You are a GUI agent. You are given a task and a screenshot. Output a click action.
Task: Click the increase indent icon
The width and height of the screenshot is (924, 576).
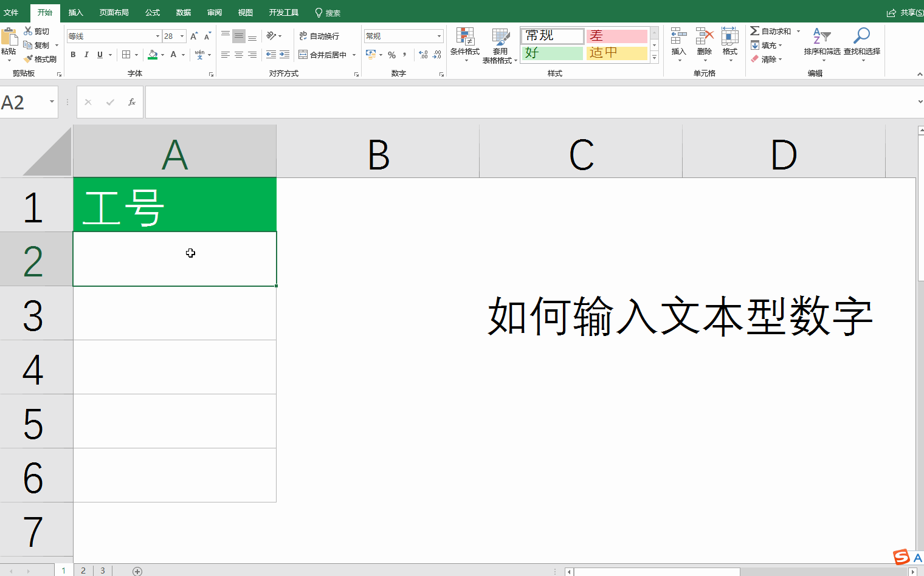284,55
